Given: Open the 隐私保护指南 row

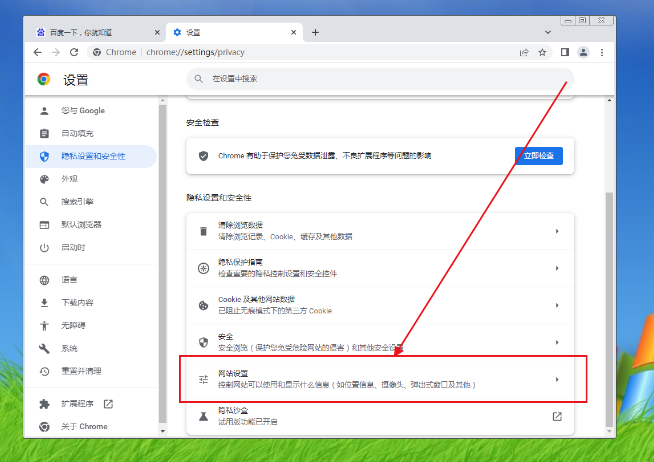Looking at the screenshot, I should tap(380, 268).
